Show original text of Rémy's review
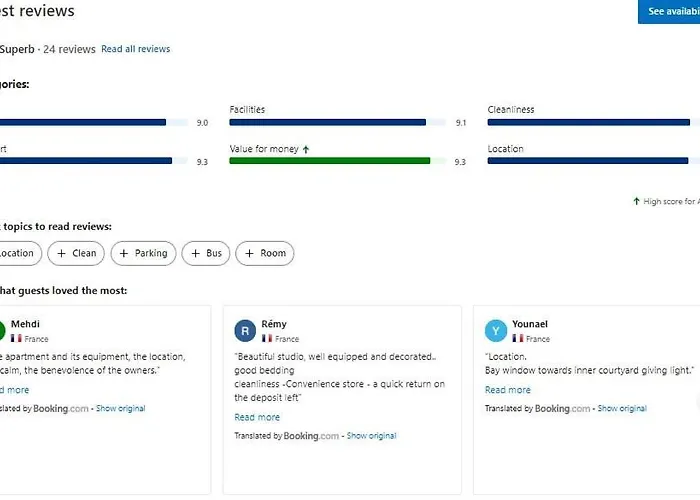Image resolution: width=700 pixels, height=500 pixels. tap(371, 436)
